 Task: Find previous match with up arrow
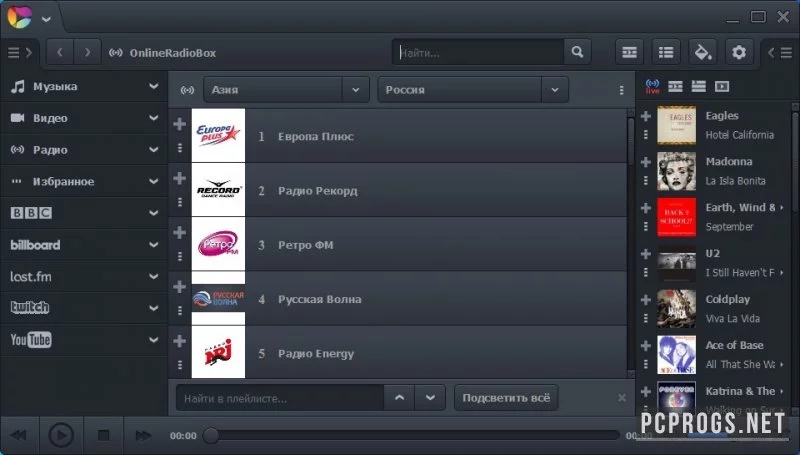click(399, 397)
